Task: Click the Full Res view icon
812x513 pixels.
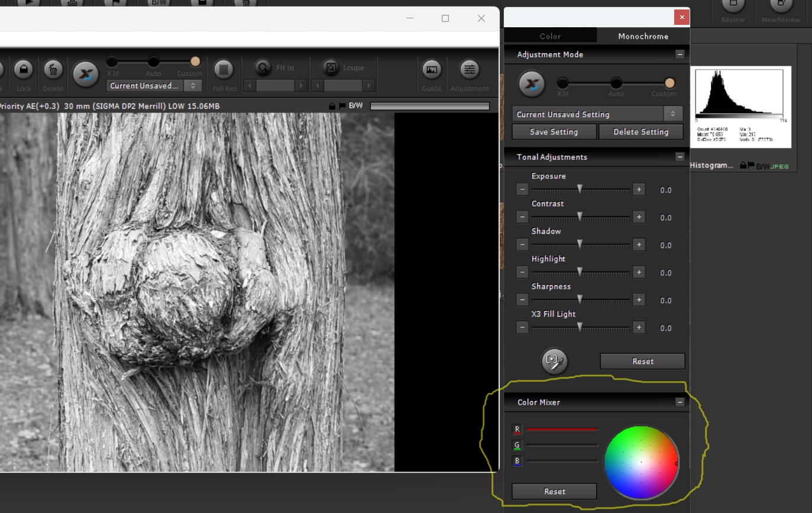Action: click(x=224, y=70)
